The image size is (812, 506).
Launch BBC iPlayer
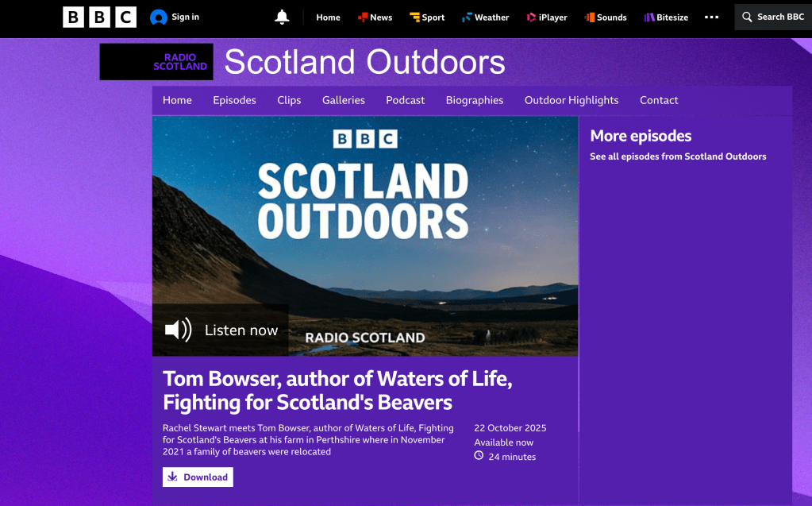547,17
